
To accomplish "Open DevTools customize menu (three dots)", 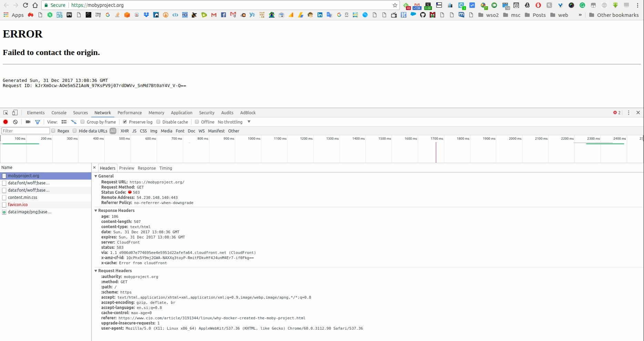I will (628, 113).
